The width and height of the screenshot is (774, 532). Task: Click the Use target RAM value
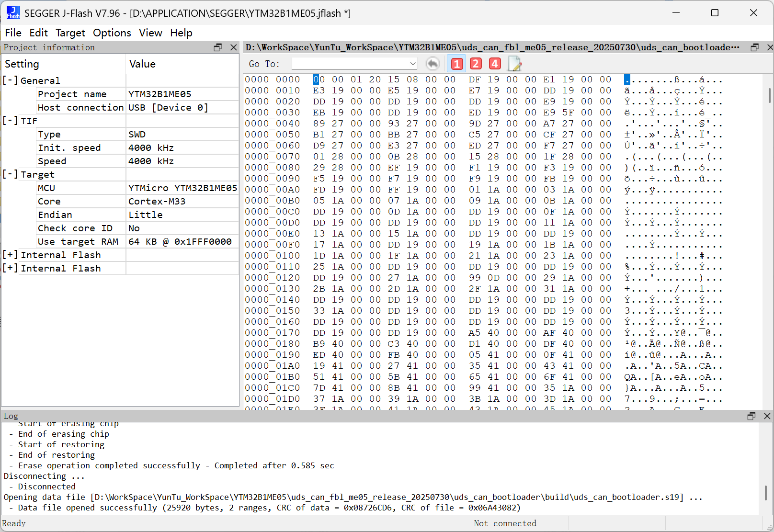(x=180, y=241)
